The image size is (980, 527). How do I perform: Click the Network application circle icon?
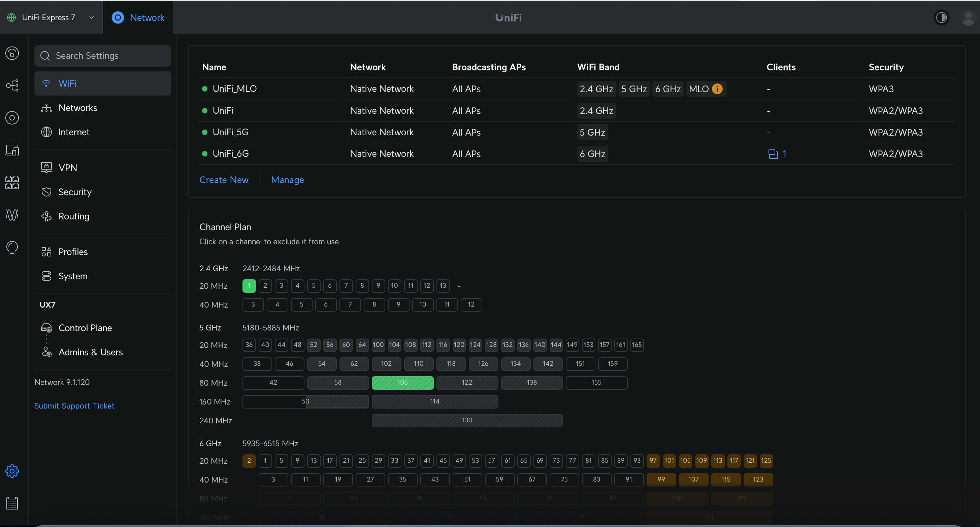[118, 17]
